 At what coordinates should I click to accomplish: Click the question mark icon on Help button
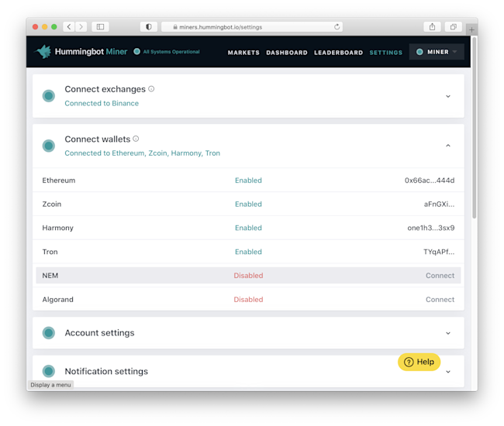(x=409, y=362)
